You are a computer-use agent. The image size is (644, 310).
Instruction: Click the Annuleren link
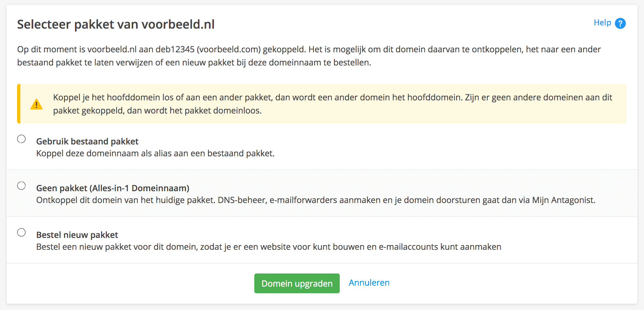click(x=369, y=283)
